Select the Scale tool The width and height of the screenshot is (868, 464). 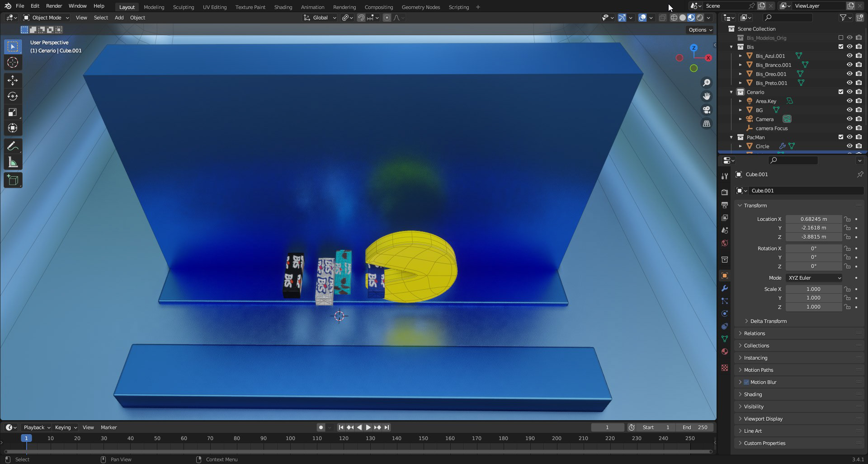click(13, 112)
